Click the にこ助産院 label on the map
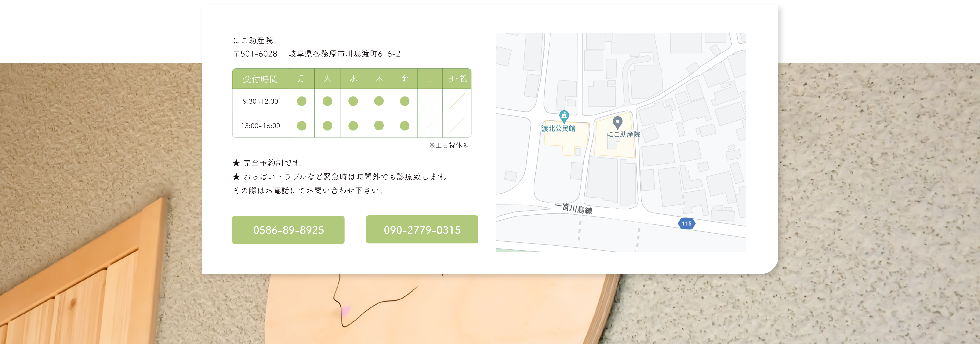 click(x=623, y=134)
